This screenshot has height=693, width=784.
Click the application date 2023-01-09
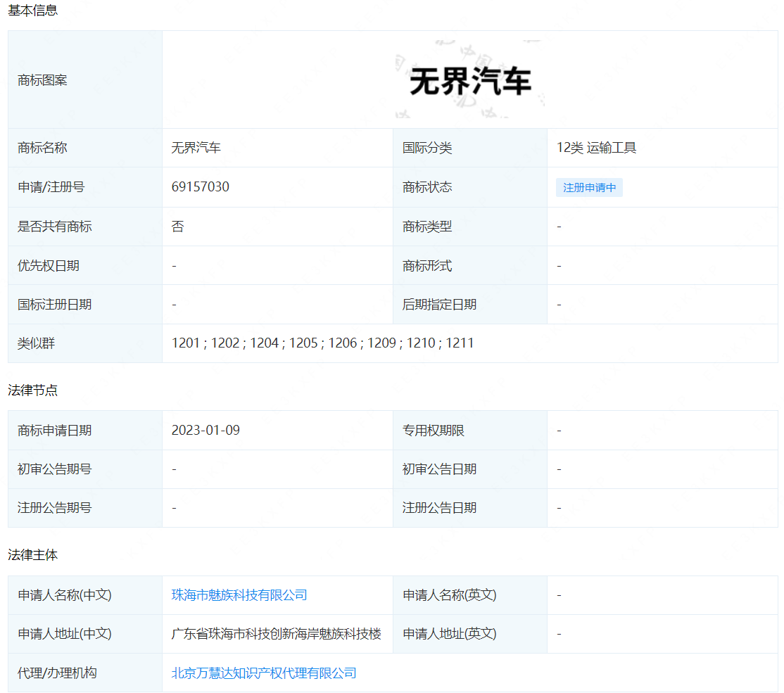pyautogui.click(x=206, y=430)
